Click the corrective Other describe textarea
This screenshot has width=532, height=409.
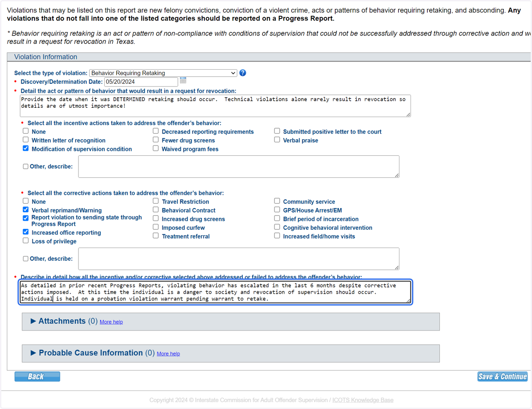[x=239, y=259]
